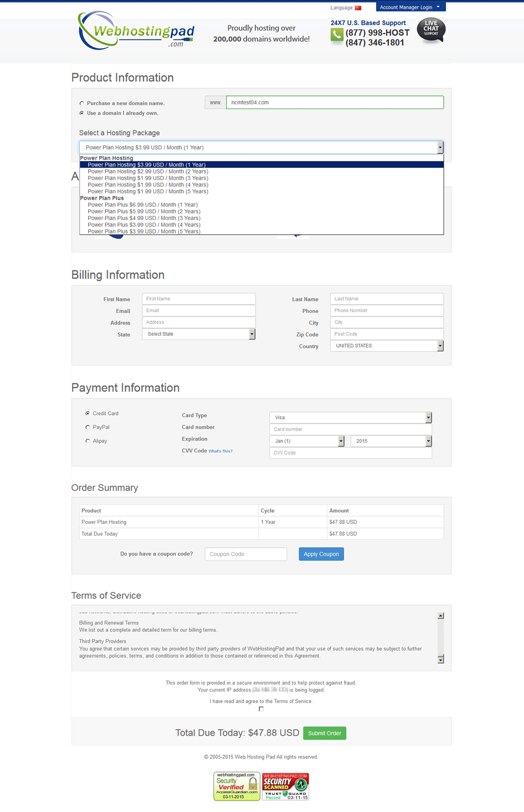The image size is (524, 812).
Task: Check the Terms of Service agreement box
Action: [x=261, y=709]
